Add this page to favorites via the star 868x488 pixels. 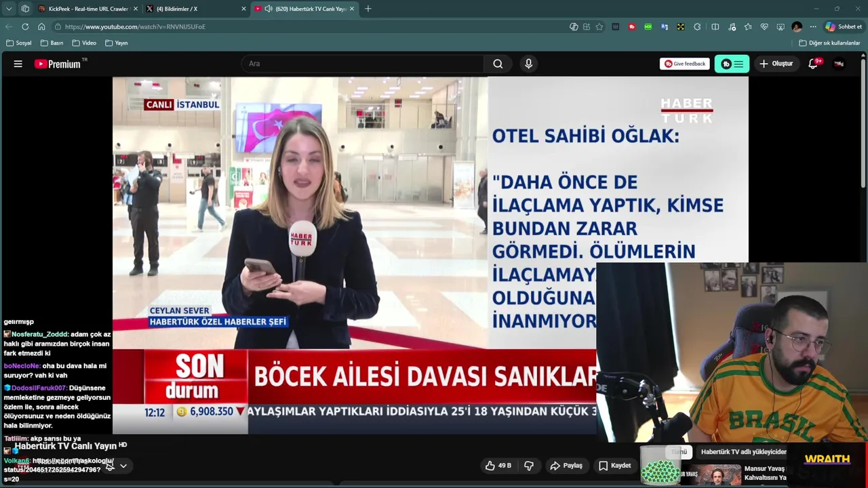click(599, 26)
